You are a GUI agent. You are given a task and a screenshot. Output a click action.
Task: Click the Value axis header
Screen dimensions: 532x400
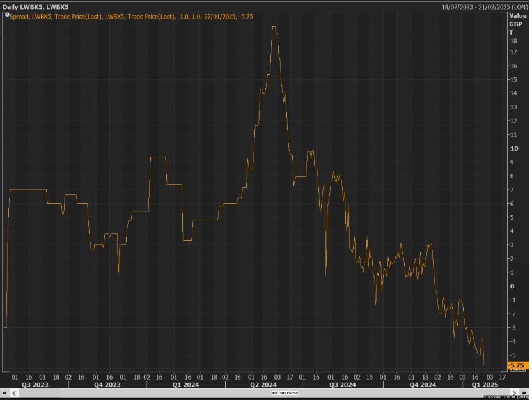point(517,15)
